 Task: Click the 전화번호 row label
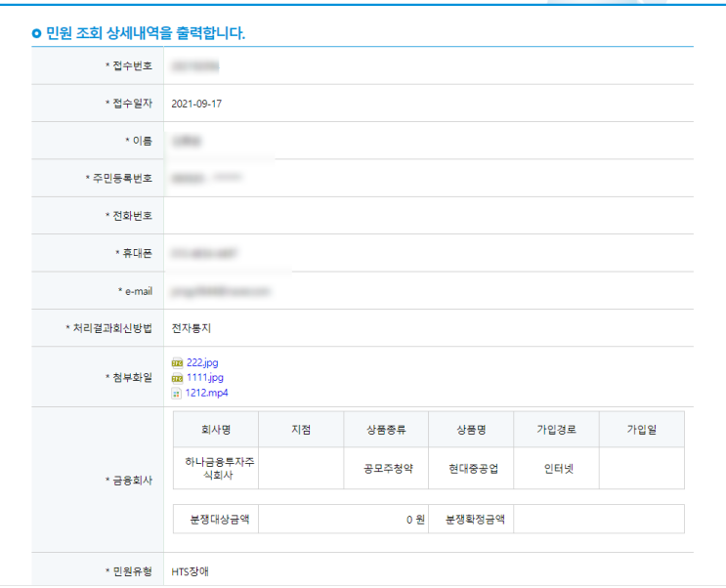click(x=129, y=216)
